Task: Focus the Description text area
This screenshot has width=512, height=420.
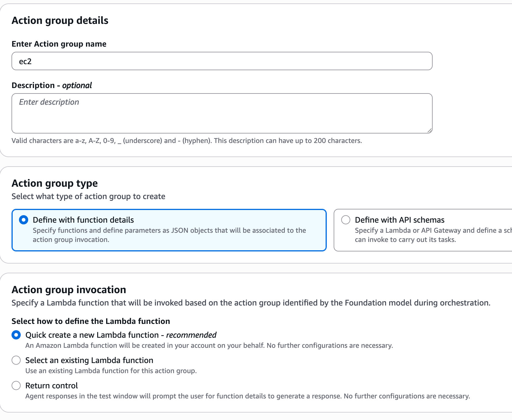Action: click(x=221, y=113)
